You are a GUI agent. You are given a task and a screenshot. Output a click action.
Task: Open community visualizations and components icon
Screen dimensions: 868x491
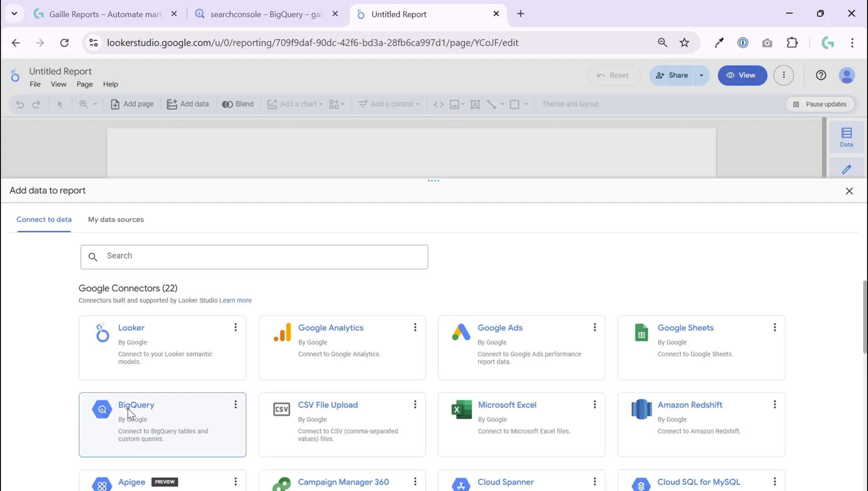click(x=337, y=104)
